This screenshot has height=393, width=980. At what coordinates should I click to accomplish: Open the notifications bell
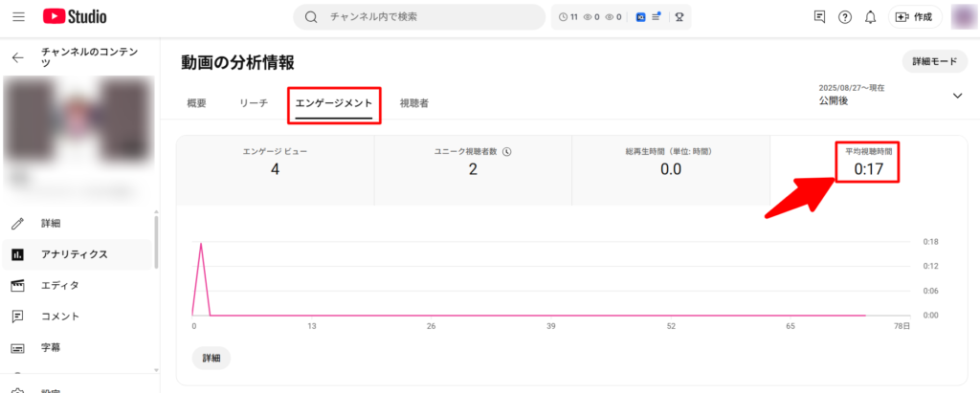[870, 17]
